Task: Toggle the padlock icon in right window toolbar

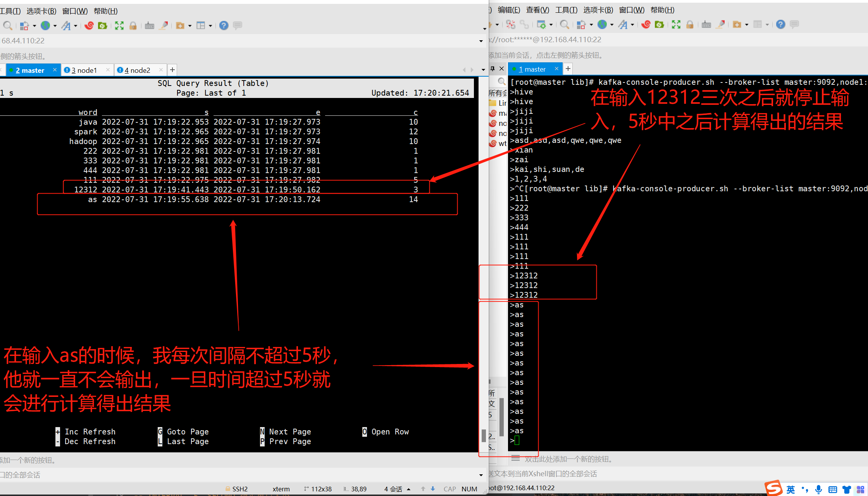Action: [x=690, y=24]
